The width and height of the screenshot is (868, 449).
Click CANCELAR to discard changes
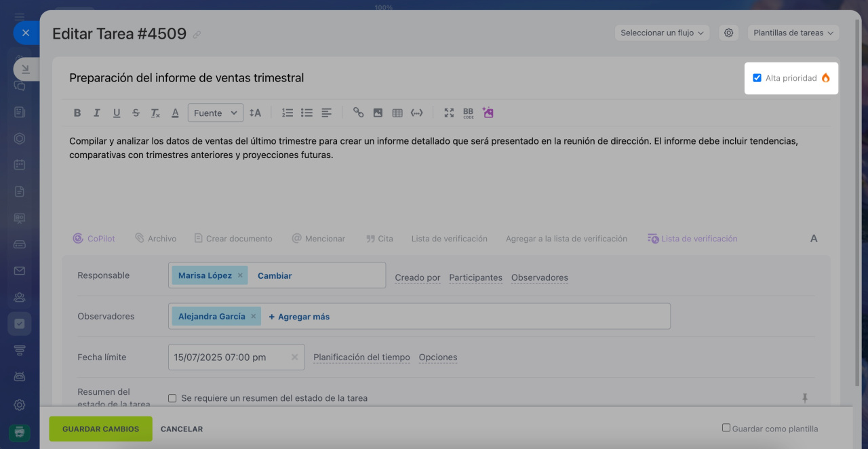tap(182, 429)
